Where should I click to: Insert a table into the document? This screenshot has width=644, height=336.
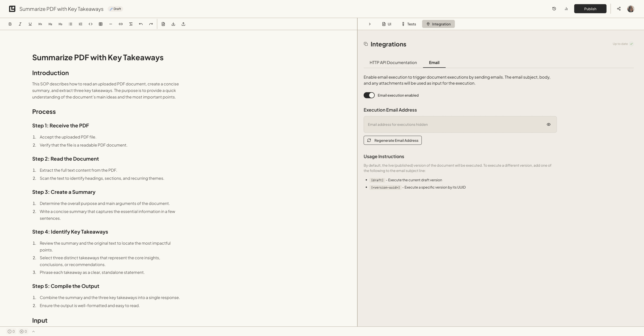[x=100, y=24]
